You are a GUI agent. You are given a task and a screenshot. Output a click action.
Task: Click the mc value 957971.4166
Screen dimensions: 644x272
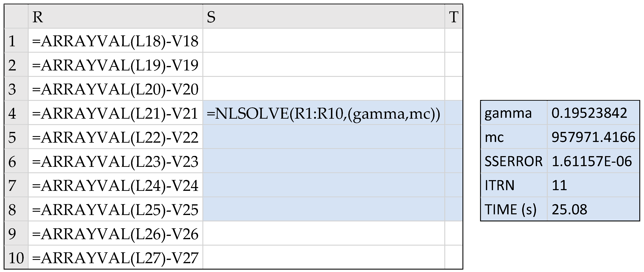(x=593, y=137)
